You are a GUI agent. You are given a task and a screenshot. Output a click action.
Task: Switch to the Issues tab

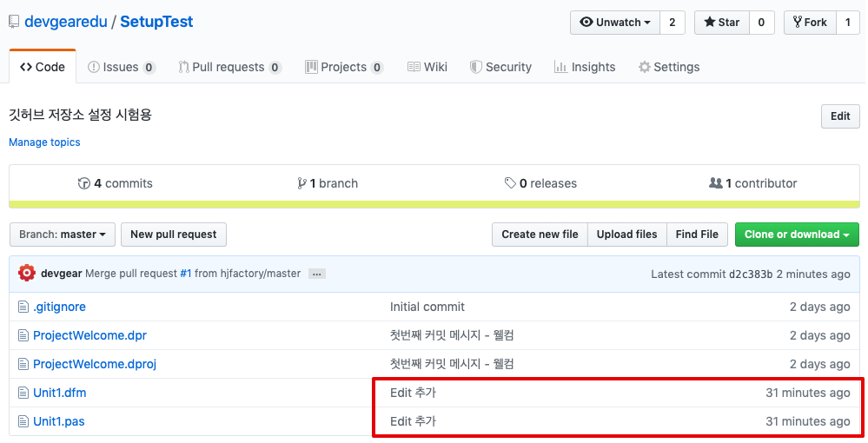click(x=122, y=67)
